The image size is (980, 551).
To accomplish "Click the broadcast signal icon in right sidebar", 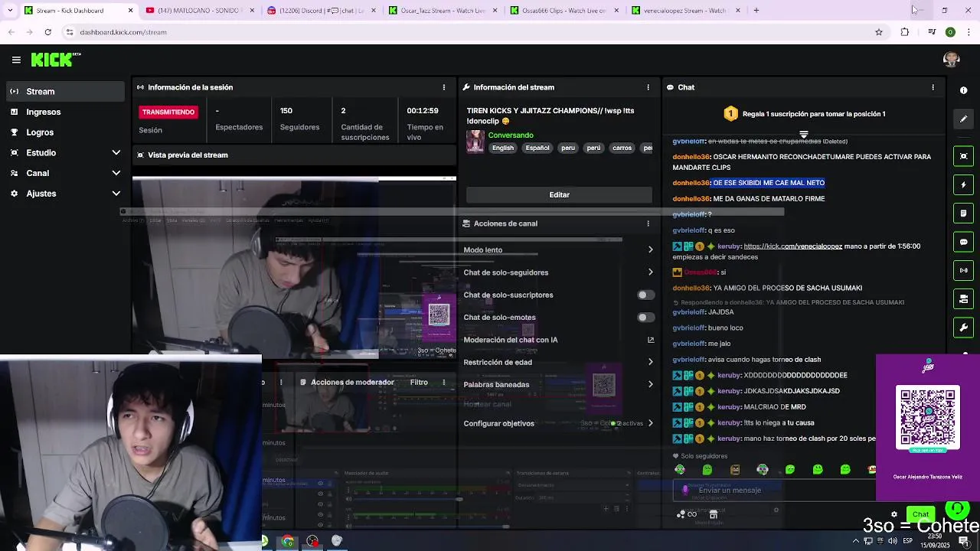I will [x=963, y=270].
